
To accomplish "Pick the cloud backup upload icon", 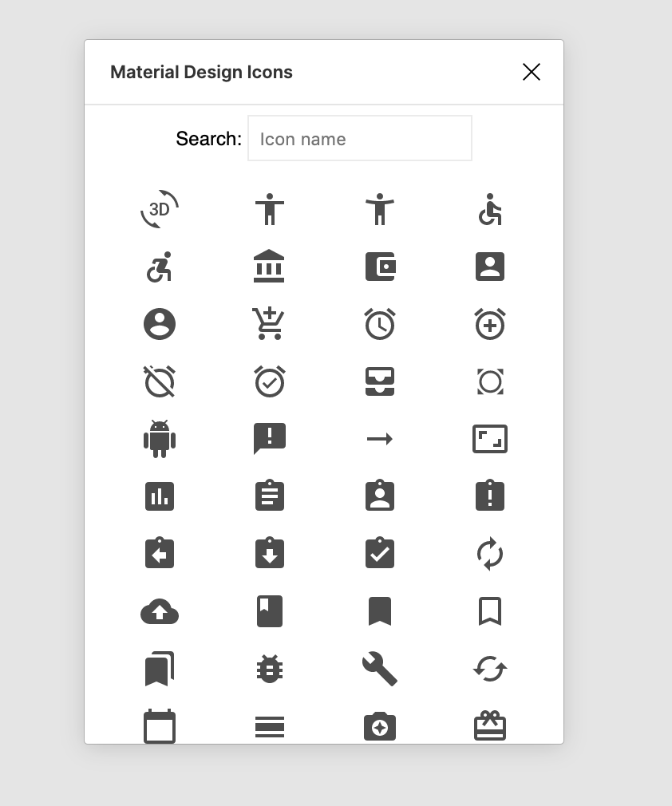I will click(160, 612).
